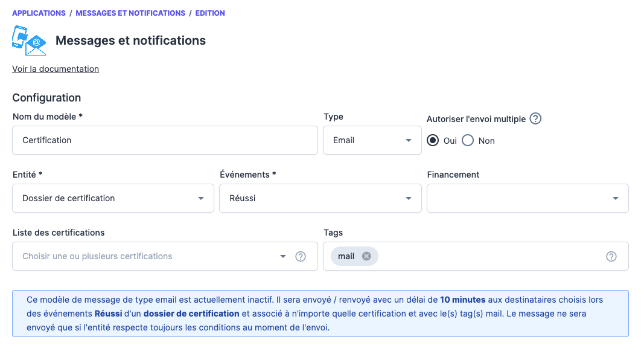The width and height of the screenshot is (644, 354).
Task: Open the Type dropdown showing Email
Action: [372, 141]
